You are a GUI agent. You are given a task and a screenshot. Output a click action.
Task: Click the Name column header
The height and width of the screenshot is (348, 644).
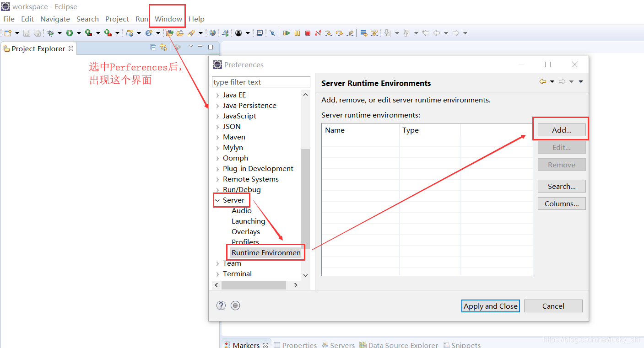361,130
